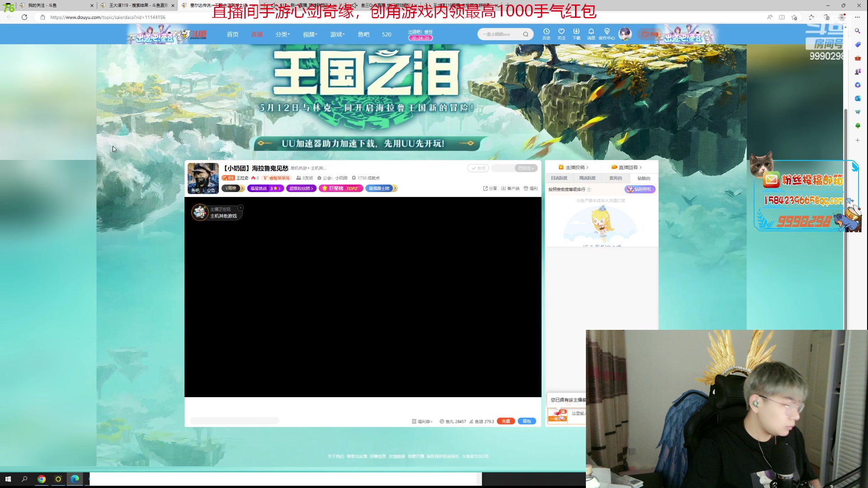The width and height of the screenshot is (868, 488).
Task: Open the 下载 download icon in header
Action: (576, 34)
